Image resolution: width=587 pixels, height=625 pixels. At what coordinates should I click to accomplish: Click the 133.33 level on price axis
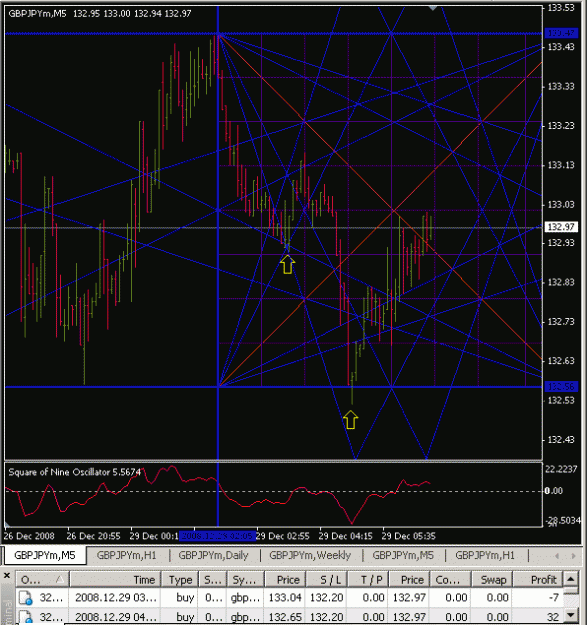[x=561, y=86]
